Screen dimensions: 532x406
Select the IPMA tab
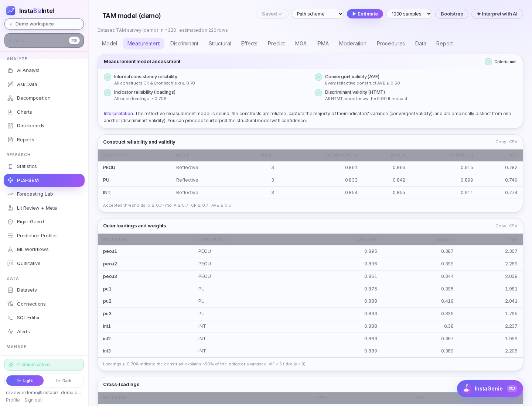click(323, 44)
